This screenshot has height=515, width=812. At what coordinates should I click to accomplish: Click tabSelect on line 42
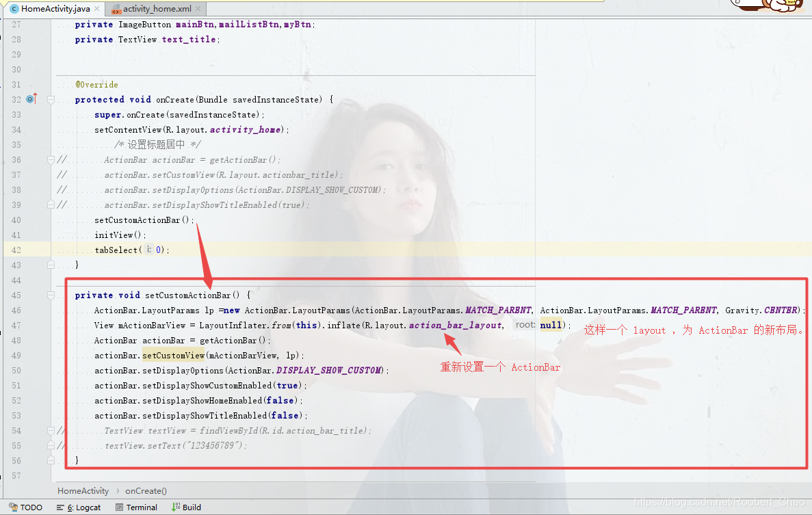[x=116, y=250]
